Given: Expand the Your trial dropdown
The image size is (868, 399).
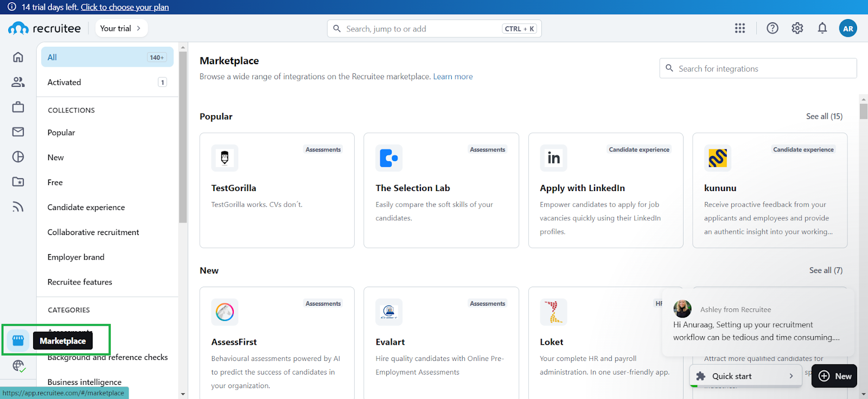Looking at the screenshot, I should pyautogui.click(x=121, y=28).
